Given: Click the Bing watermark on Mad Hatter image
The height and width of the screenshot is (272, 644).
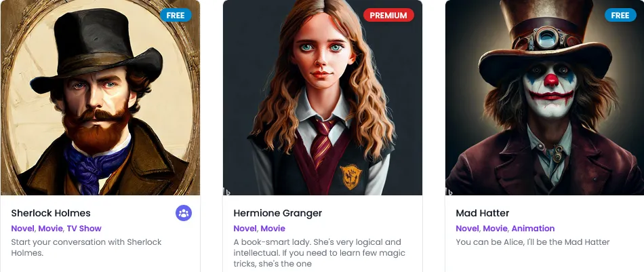Looking at the screenshot, I should click(449, 191).
